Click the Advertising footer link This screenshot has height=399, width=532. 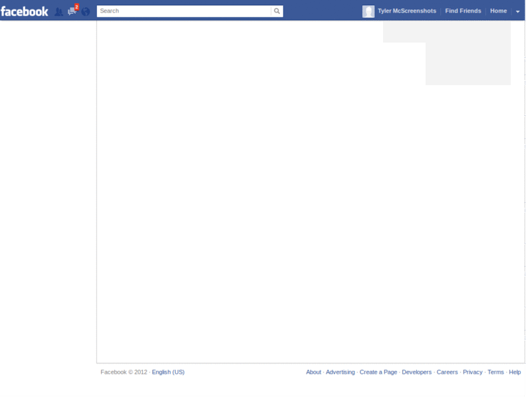click(x=340, y=372)
